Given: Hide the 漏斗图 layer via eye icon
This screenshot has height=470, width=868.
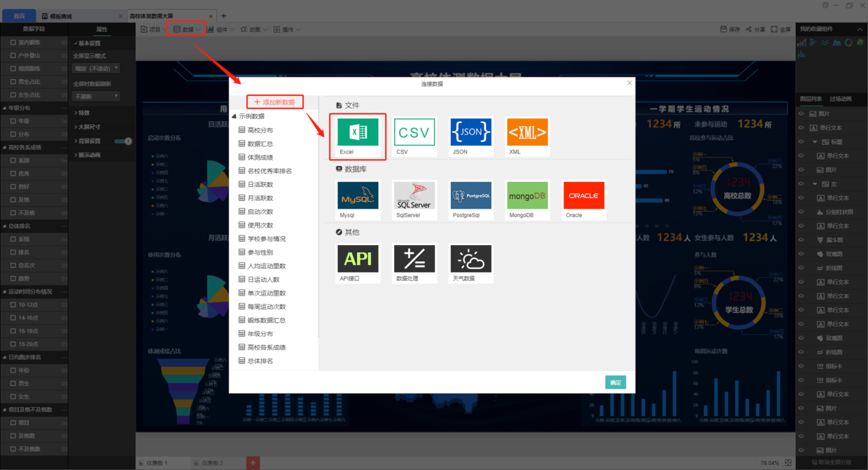Looking at the screenshot, I should 802,240.
